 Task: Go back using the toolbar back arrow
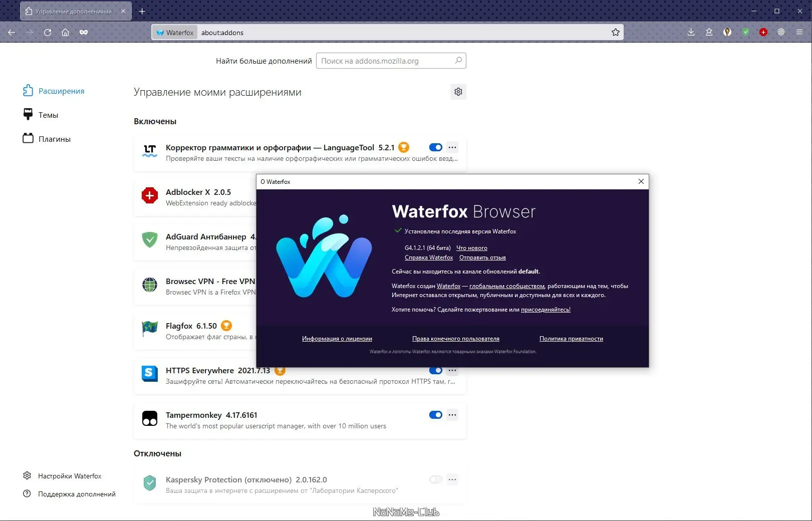[12, 33]
